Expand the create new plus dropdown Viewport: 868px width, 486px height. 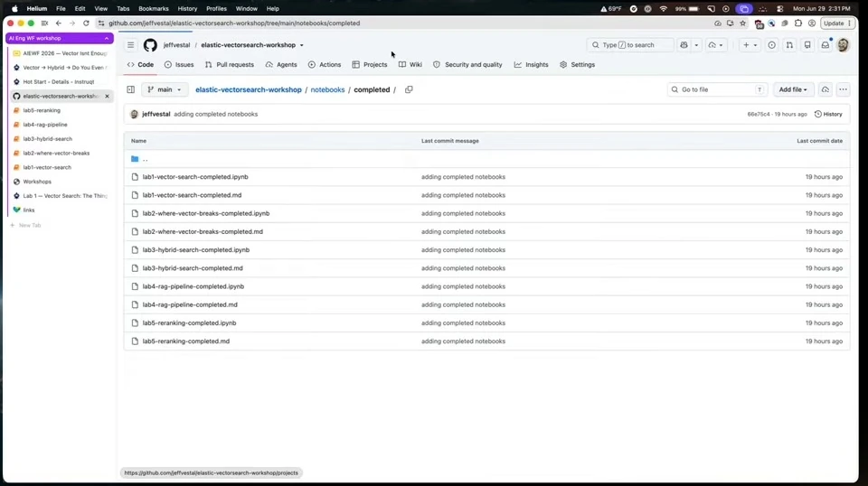[750, 45]
